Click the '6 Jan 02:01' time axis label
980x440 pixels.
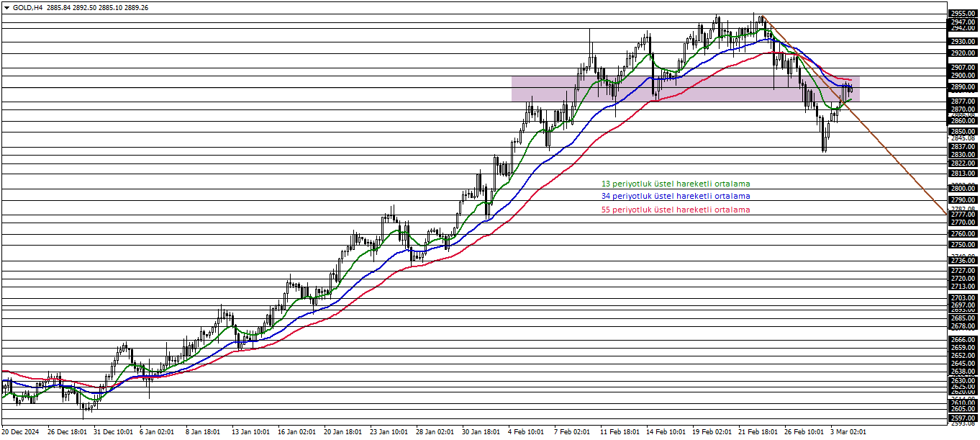click(x=157, y=432)
